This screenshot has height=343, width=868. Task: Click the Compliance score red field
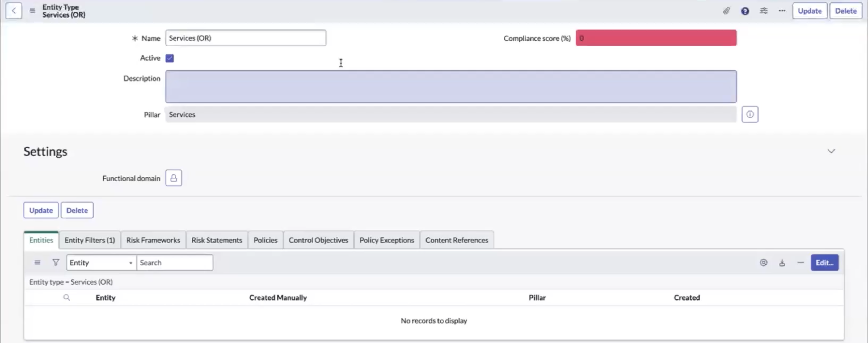pyautogui.click(x=656, y=38)
